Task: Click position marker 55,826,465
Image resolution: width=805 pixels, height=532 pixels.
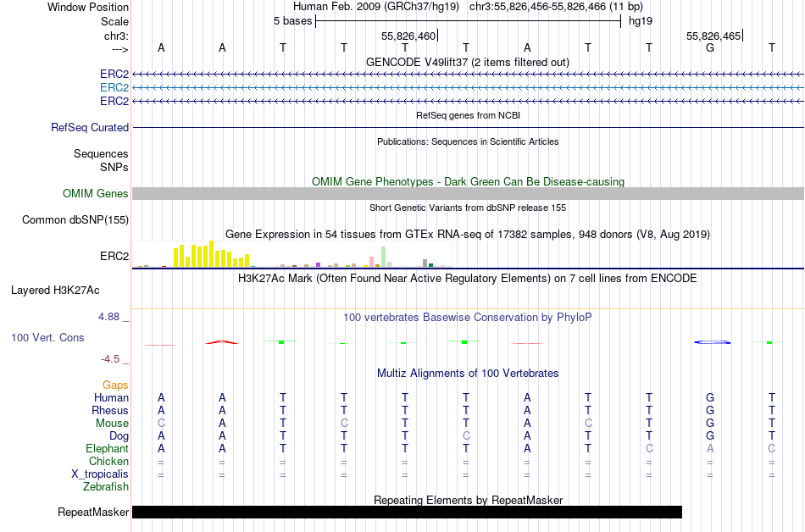Action: click(x=713, y=36)
